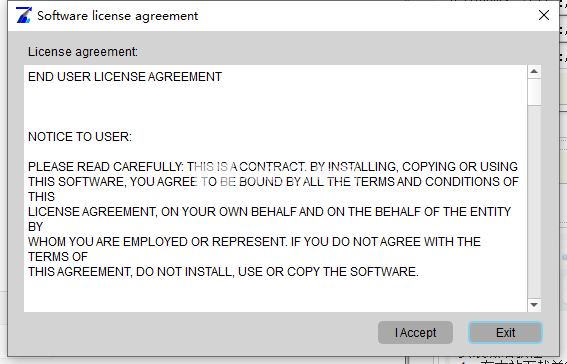
Task: Click the line starting 'LICENSE AGREEMENT, ON YOUR OWN'
Action: pos(269,212)
